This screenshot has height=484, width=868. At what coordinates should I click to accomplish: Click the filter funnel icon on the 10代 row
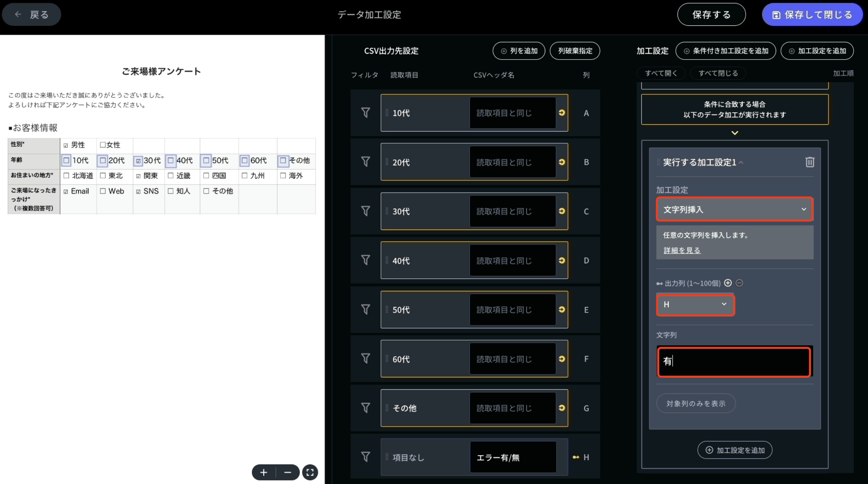366,113
